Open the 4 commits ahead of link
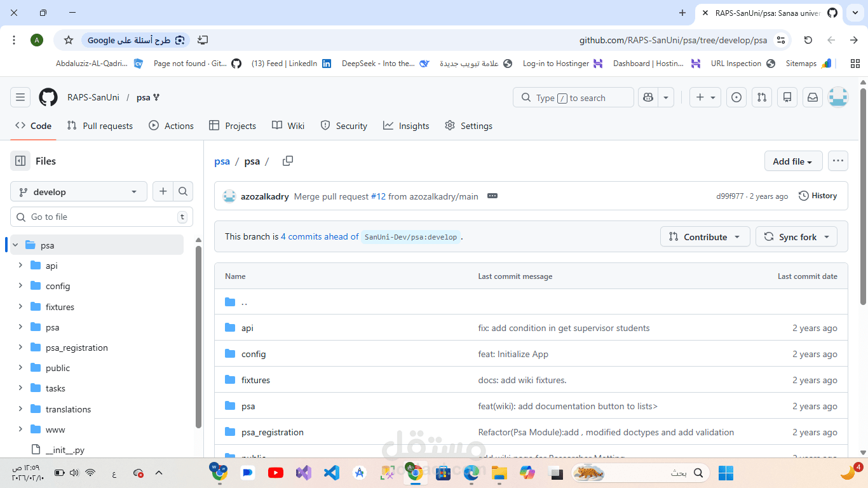The width and height of the screenshot is (868, 488). [320, 236]
